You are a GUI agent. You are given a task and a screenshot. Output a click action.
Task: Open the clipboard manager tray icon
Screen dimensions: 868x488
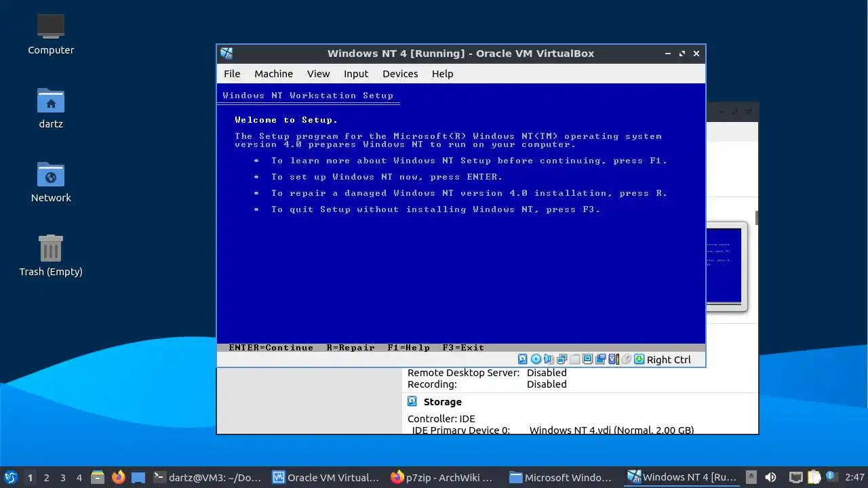[814, 477]
